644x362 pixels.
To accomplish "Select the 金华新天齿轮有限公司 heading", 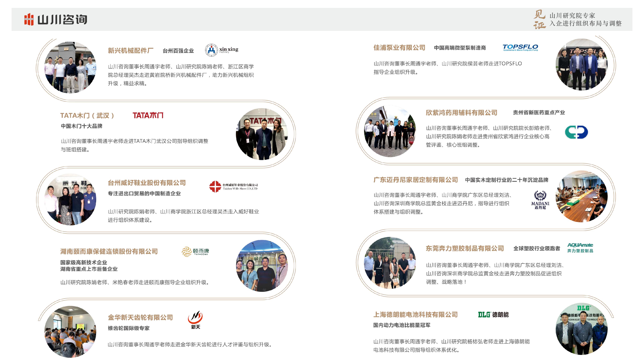I will click(140, 317).
